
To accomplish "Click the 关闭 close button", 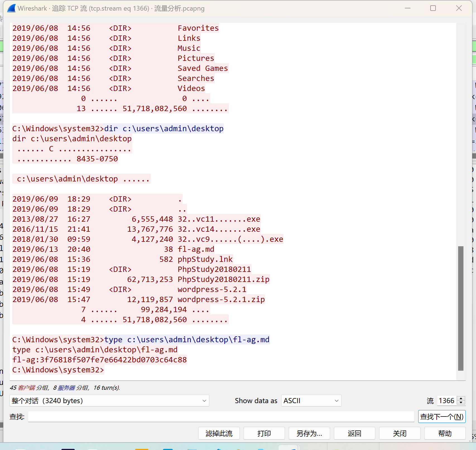I will (x=400, y=433).
